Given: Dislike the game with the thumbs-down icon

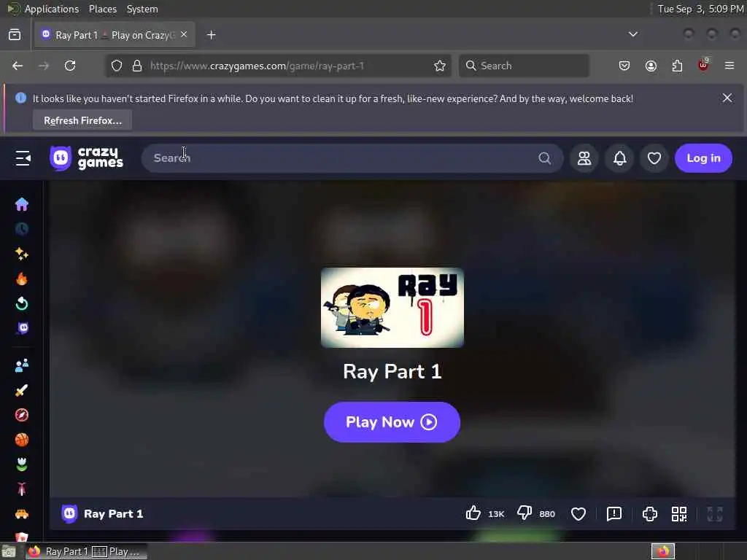Looking at the screenshot, I should pos(524,513).
